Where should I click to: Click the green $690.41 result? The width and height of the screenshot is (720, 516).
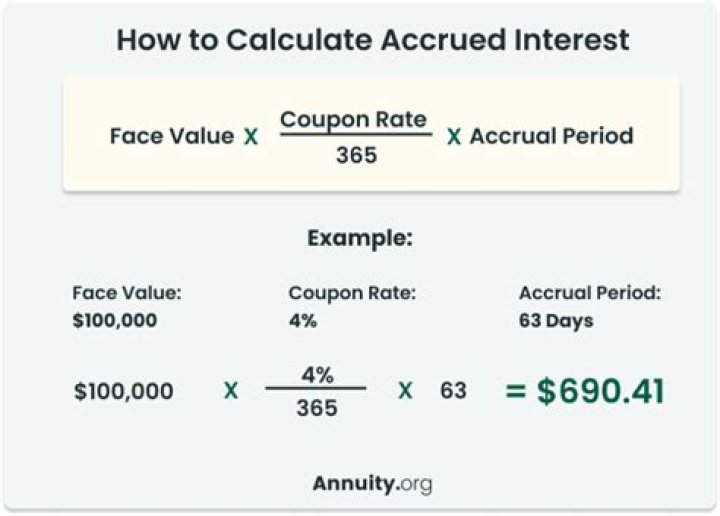[585, 391]
